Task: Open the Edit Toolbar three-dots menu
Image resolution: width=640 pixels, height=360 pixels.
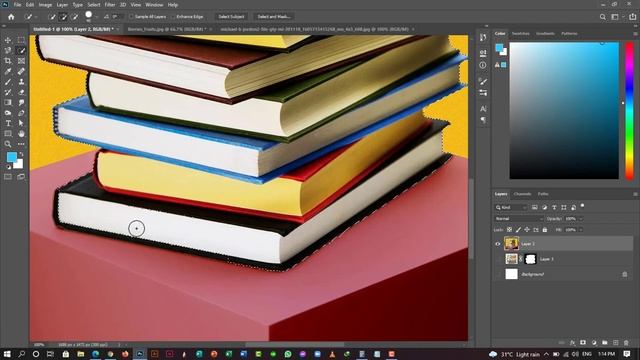Action: point(21,144)
